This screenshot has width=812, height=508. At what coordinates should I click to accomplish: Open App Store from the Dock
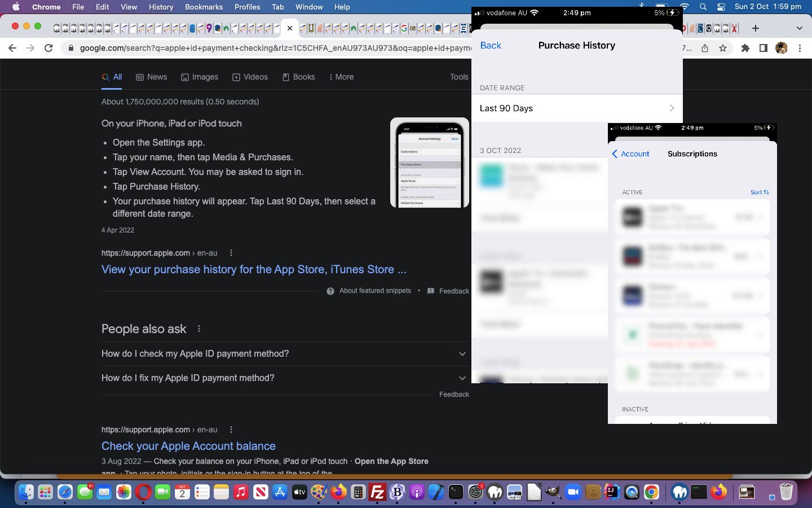coord(280,492)
